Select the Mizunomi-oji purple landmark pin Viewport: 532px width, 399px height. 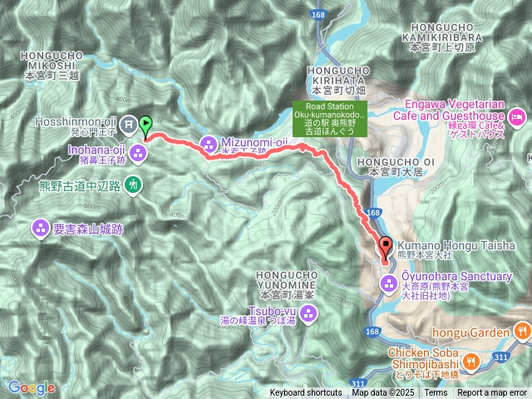[x=209, y=145]
